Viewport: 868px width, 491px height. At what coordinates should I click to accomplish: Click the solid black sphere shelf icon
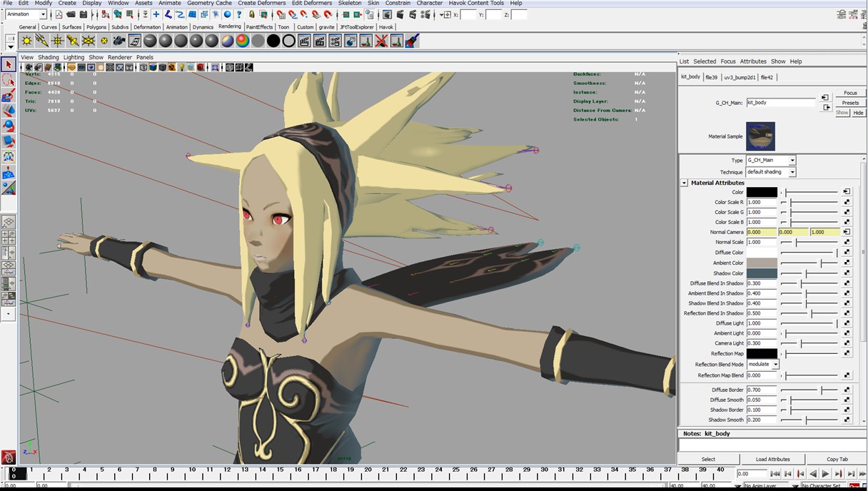pos(273,41)
